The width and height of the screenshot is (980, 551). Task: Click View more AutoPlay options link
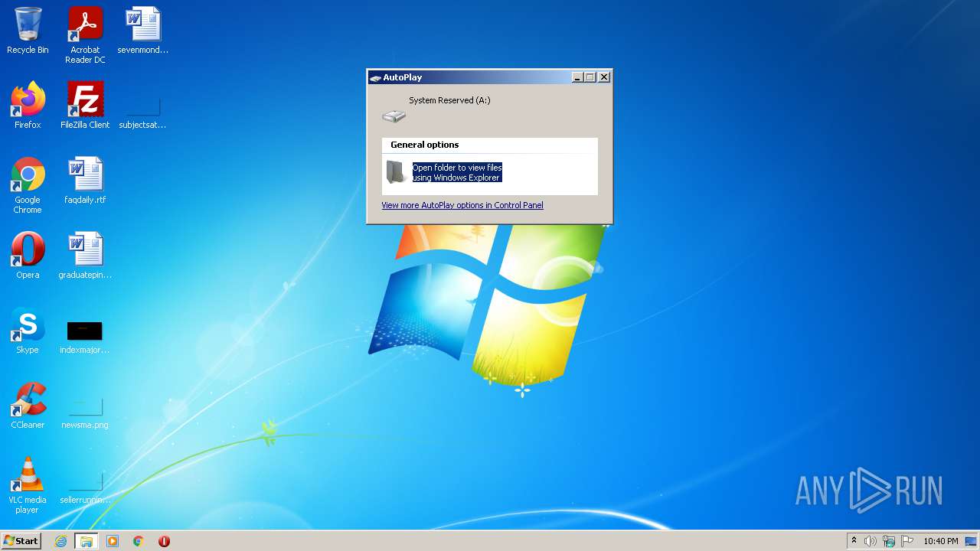[462, 205]
